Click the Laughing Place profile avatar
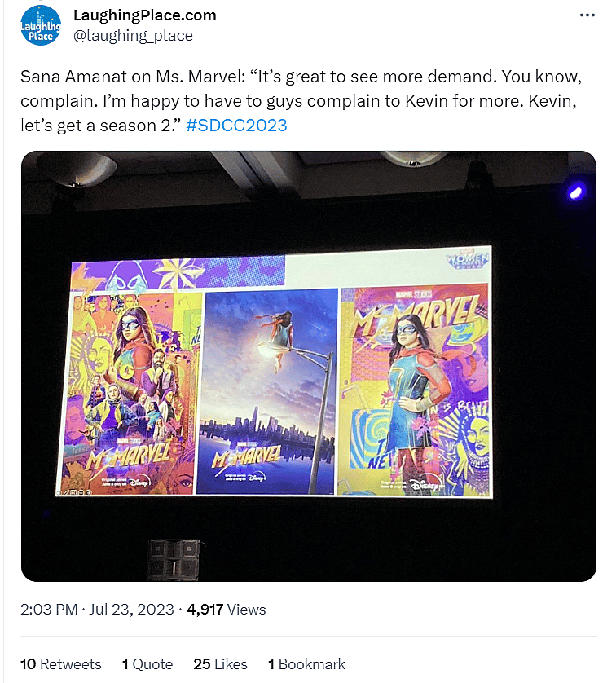This screenshot has width=616, height=683. point(41,25)
